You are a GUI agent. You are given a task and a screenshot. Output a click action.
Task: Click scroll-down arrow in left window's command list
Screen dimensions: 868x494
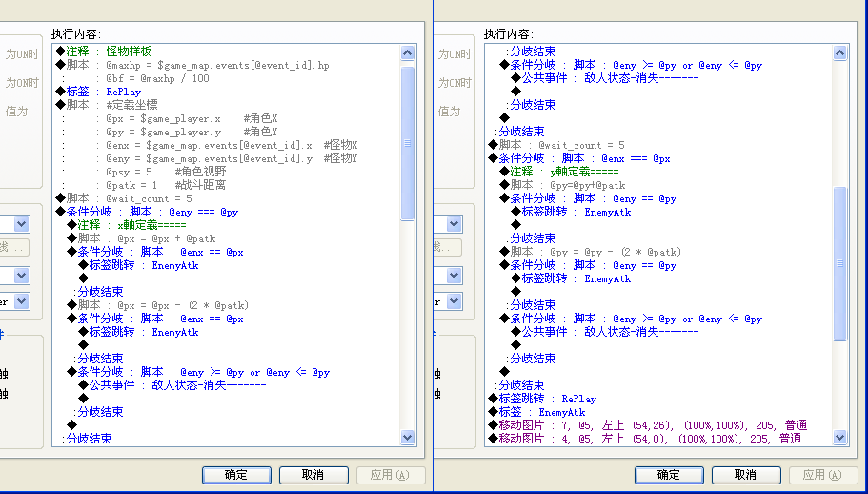(x=408, y=438)
